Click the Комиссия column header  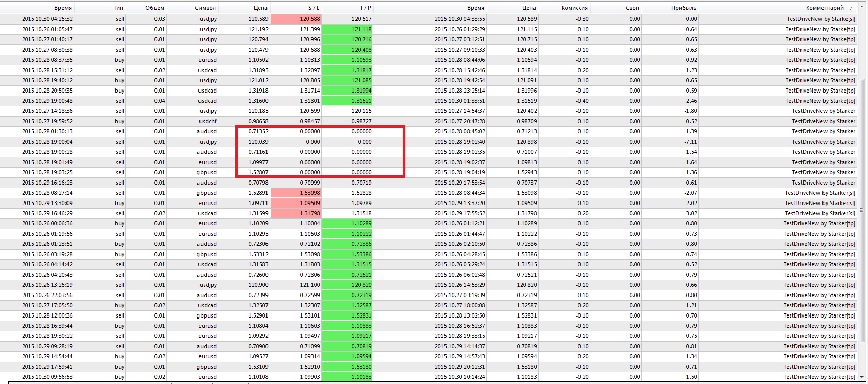(574, 8)
